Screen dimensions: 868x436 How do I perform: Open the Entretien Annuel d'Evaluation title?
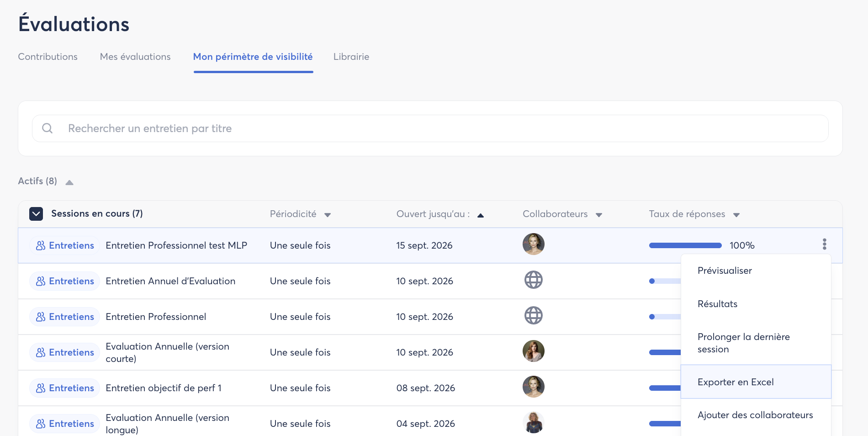(170, 281)
